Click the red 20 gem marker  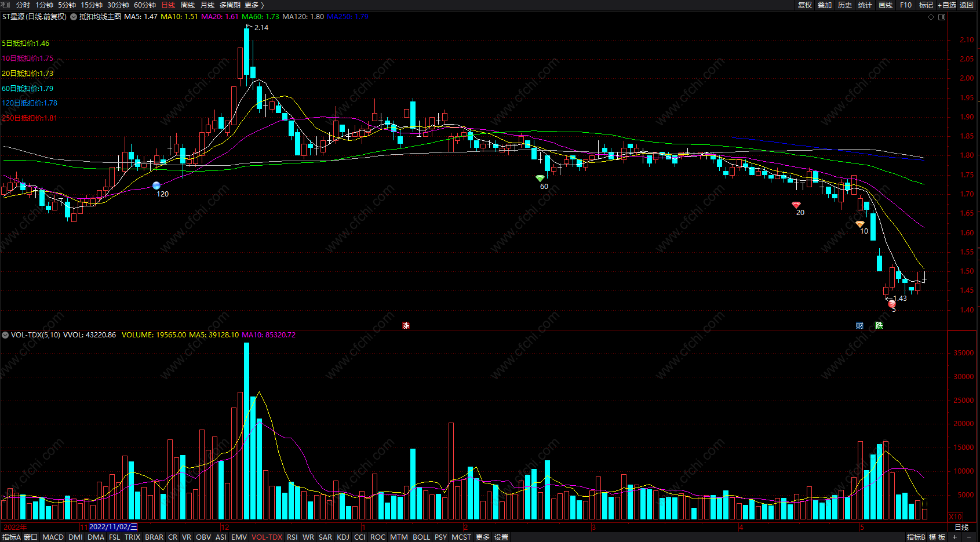click(796, 205)
